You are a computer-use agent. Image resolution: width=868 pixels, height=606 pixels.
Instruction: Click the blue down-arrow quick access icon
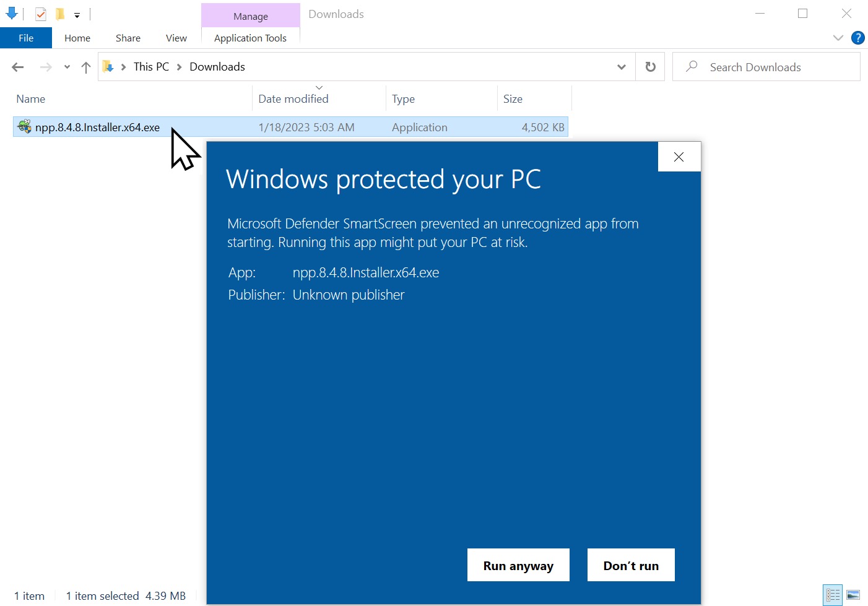11,14
